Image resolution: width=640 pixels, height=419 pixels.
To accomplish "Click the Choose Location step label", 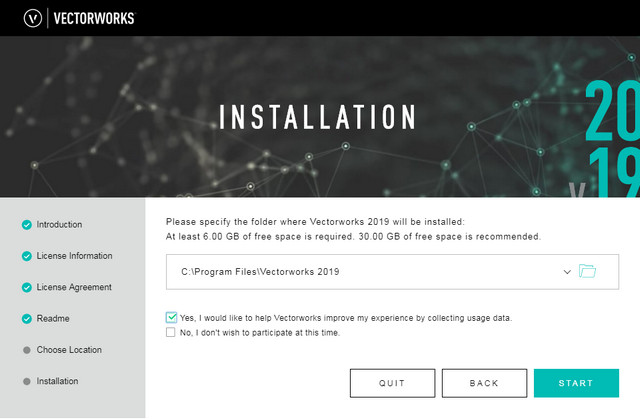I will pyautogui.click(x=69, y=350).
